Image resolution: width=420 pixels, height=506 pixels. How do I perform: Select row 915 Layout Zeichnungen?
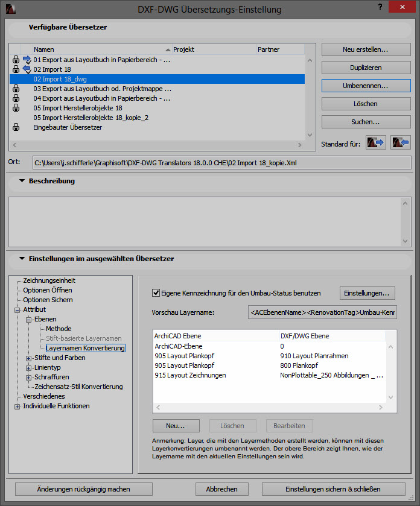pos(270,375)
